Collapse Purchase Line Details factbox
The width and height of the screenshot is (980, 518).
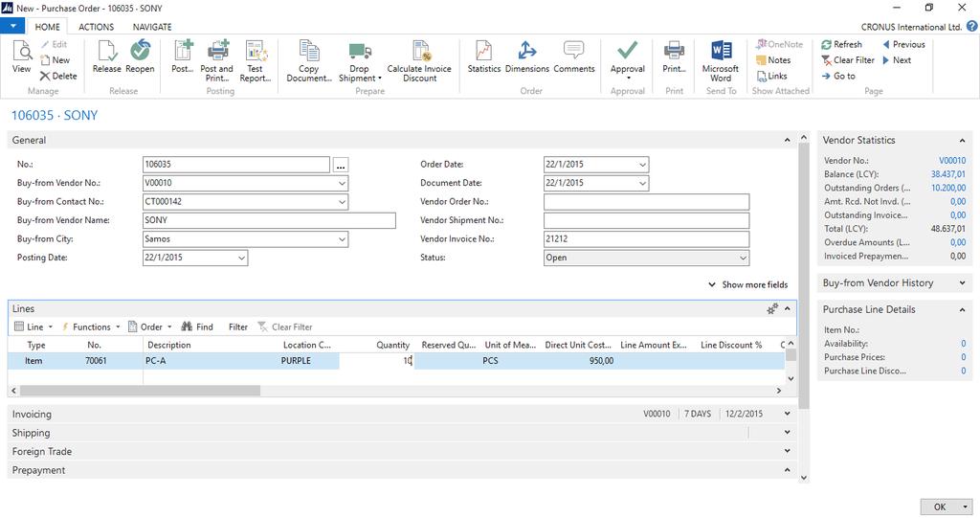(962, 310)
